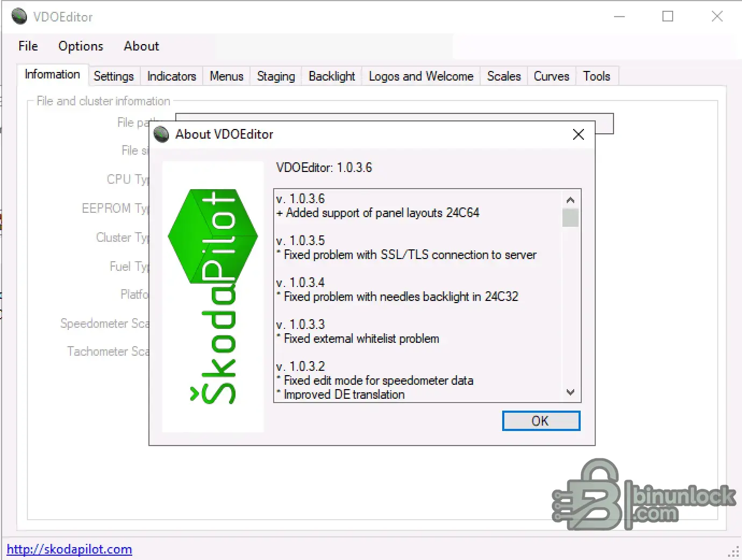Switch to the Indicators tab
Viewport: 742px width, 560px height.
click(x=172, y=76)
